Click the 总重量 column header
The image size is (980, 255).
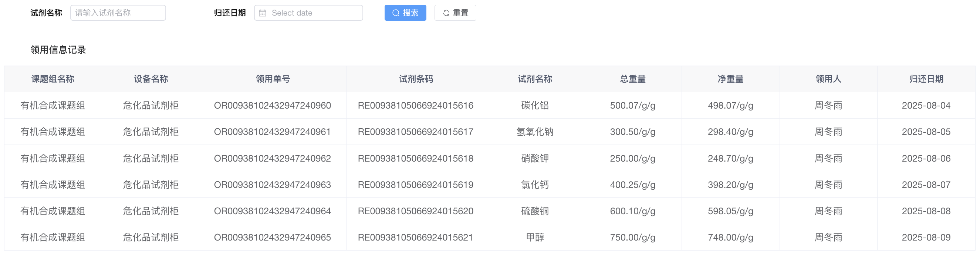633,79
